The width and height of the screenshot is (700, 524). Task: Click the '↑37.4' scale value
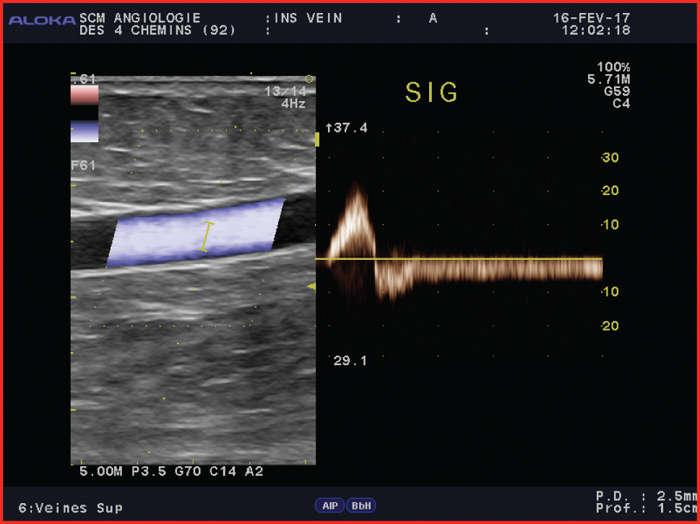(x=346, y=128)
